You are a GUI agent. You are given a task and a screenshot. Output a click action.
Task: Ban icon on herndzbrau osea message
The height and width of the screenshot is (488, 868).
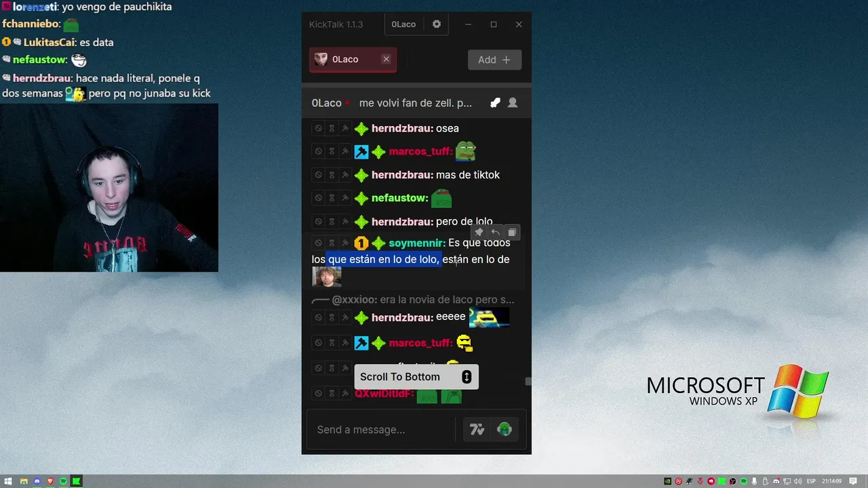318,128
